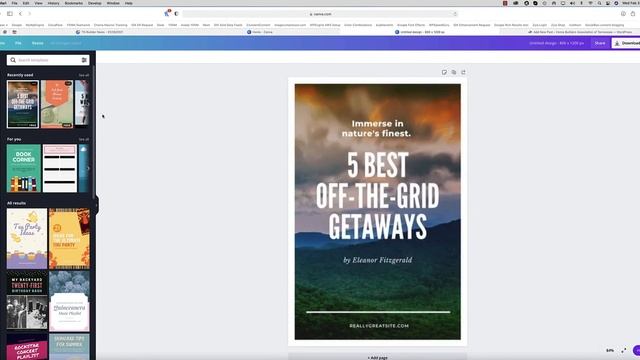
Task: Open the zoom percentage control
Action: (610, 350)
